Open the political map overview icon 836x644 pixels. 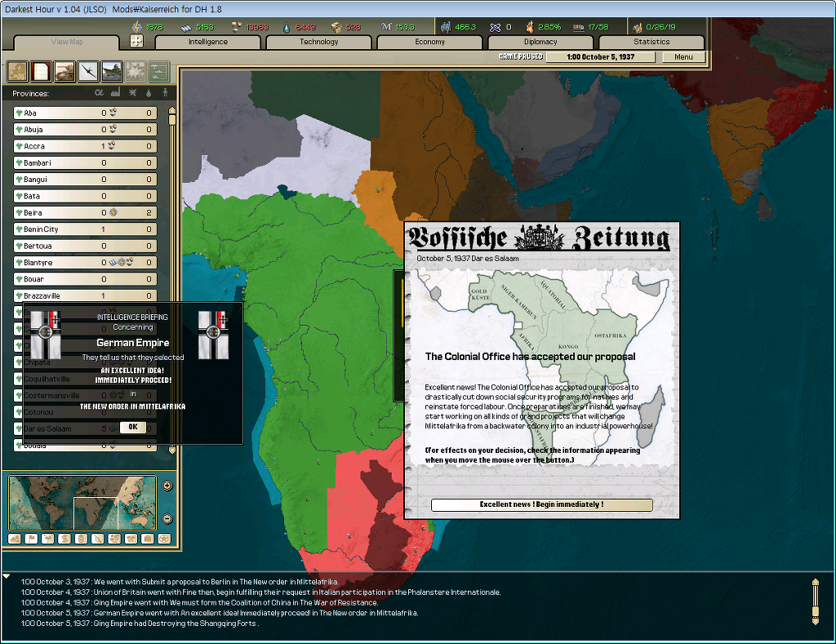coord(17,71)
